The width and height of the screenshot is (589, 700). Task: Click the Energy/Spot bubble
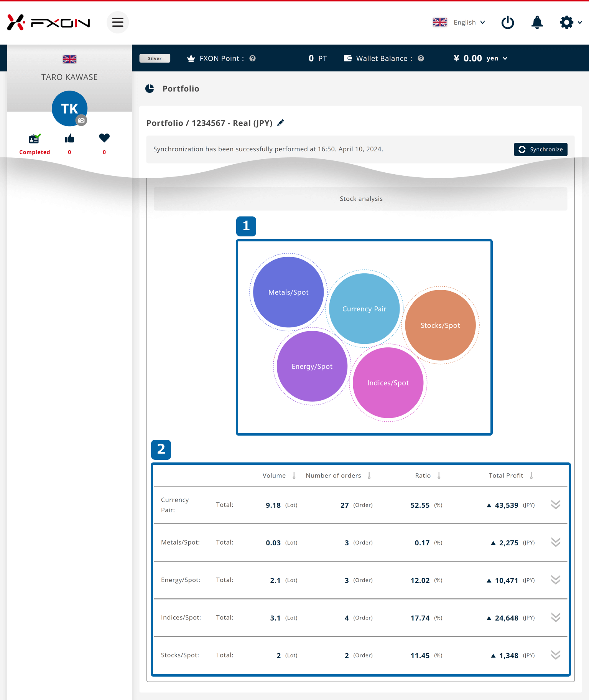tap(312, 366)
